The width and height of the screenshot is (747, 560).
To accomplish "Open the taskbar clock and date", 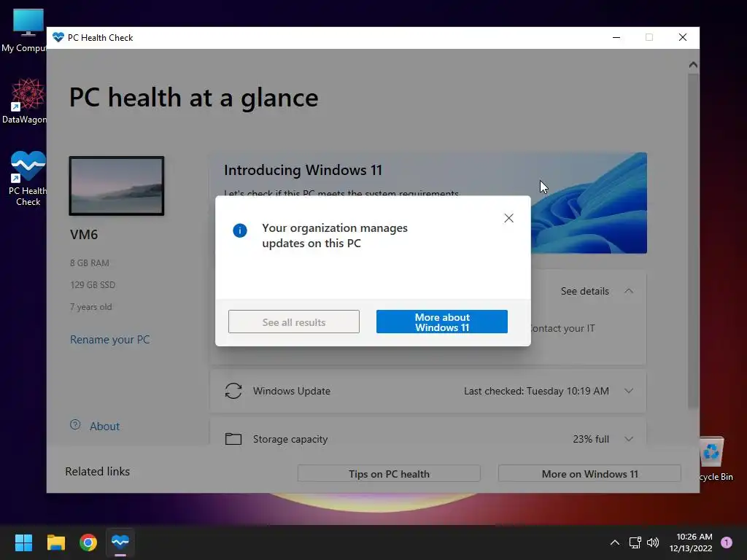I will point(691,542).
